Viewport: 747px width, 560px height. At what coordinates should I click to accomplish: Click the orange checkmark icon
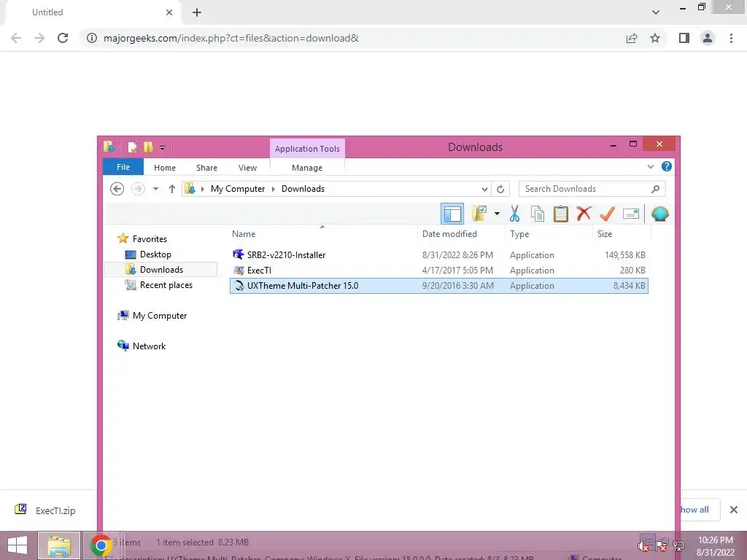[x=607, y=214]
